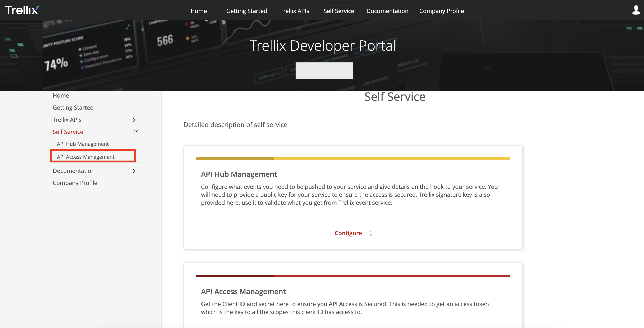
Task: Collapse the Self Service sidebar chevron
Action: click(x=136, y=131)
